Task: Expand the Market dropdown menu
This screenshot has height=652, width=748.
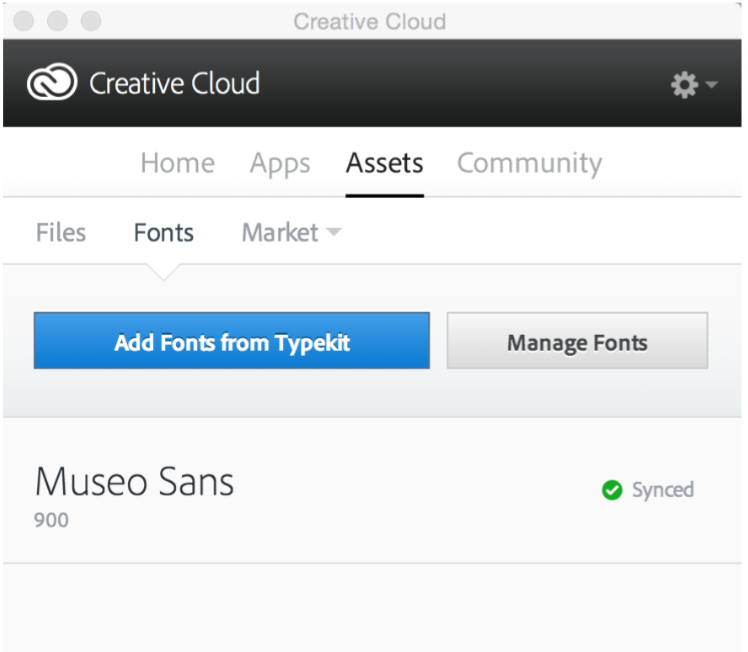Action: pyautogui.click(x=291, y=233)
